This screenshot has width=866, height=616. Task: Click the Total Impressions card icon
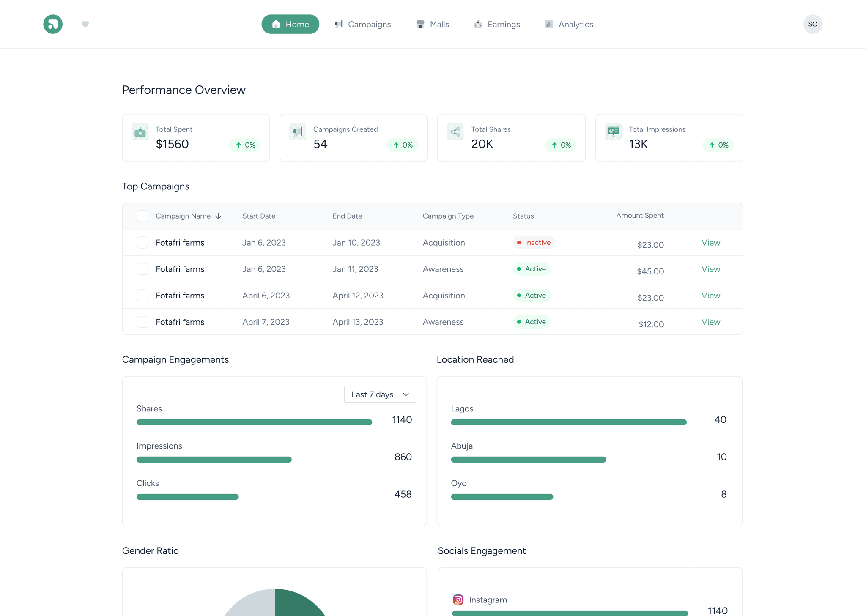(613, 131)
